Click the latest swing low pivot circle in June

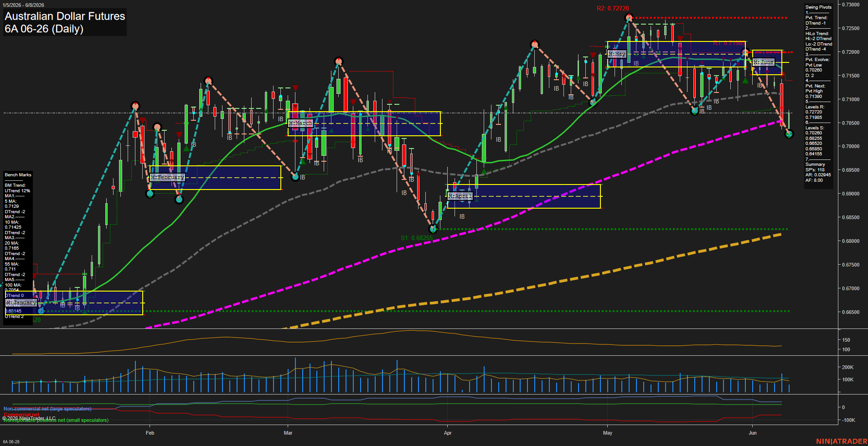click(x=790, y=134)
